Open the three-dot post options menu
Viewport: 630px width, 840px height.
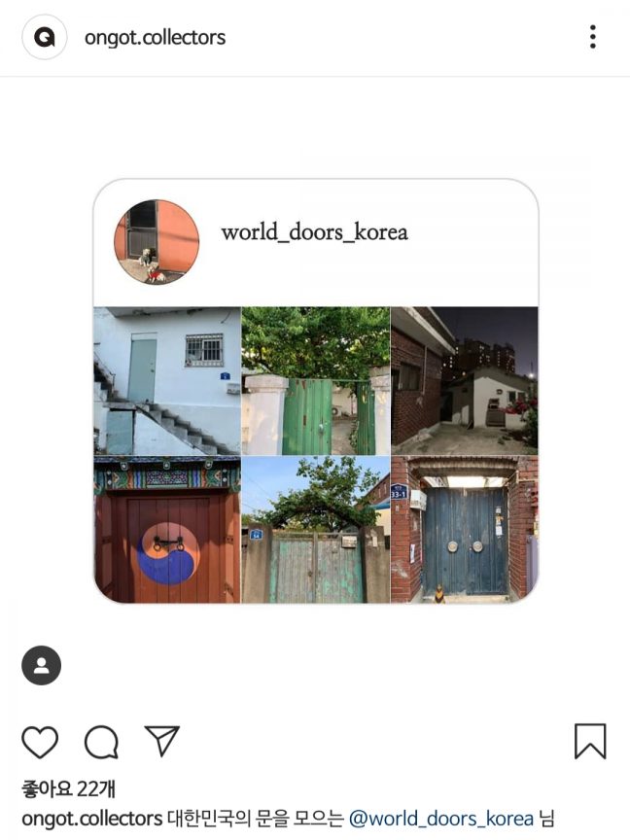[x=592, y=37]
